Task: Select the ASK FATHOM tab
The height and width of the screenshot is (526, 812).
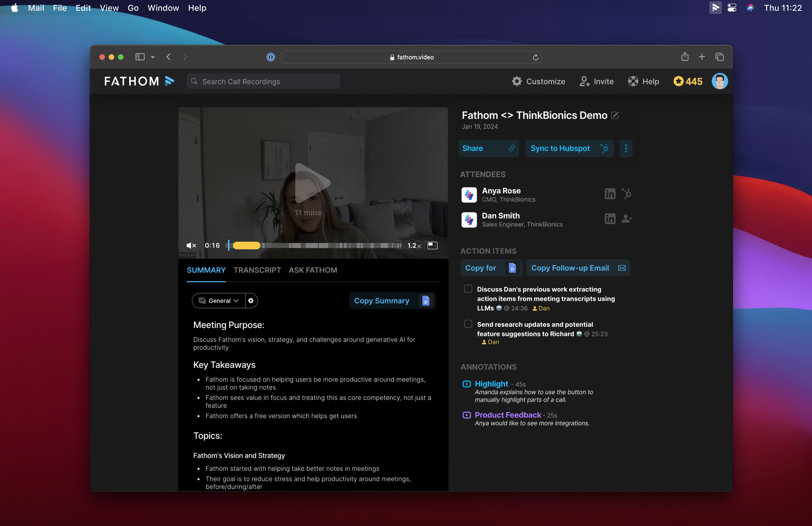Action: 312,270
